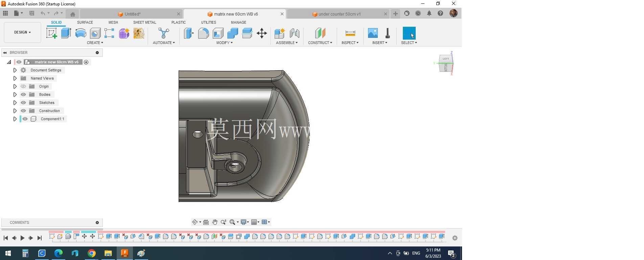This screenshot has width=644, height=260.
Task: Click the Insert McMaster-Carr component icon
Action: click(x=388, y=33)
